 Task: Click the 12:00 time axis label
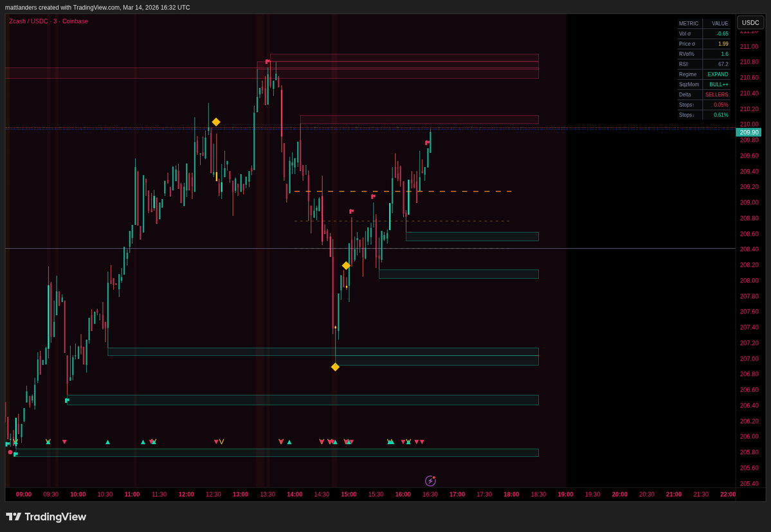tap(186, 494)
